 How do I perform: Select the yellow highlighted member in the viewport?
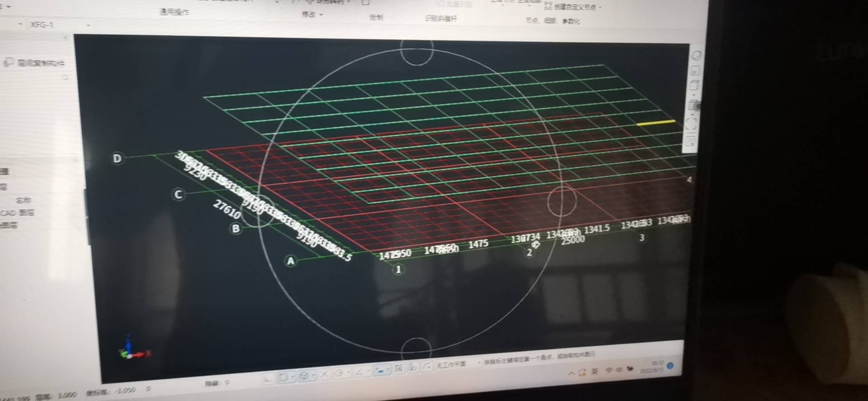pos(656,122)
